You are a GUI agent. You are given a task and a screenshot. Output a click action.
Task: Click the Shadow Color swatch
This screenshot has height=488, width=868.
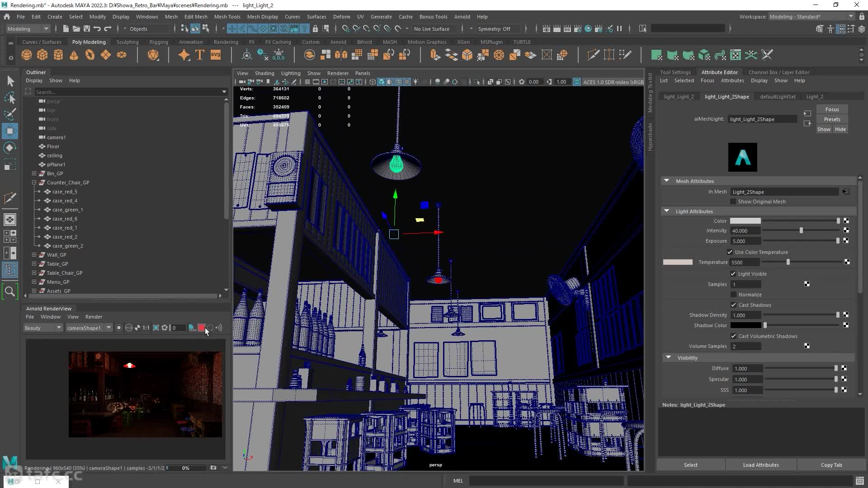[745, 325]
